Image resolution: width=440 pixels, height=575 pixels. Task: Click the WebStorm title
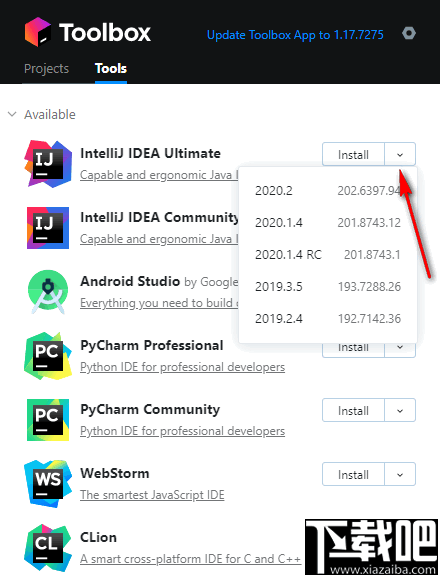pos(115,473)
